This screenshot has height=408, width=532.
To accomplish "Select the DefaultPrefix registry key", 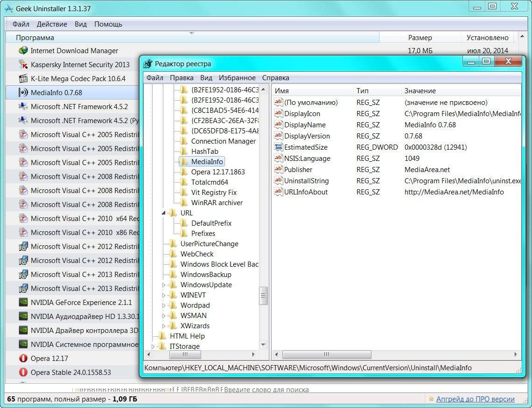I will (211, 223).
